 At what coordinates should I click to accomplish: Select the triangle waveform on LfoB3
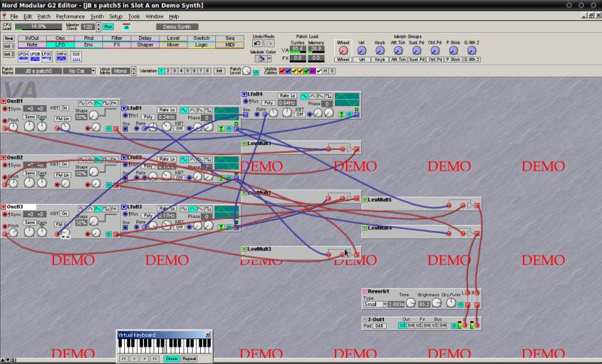click(193, 209)
